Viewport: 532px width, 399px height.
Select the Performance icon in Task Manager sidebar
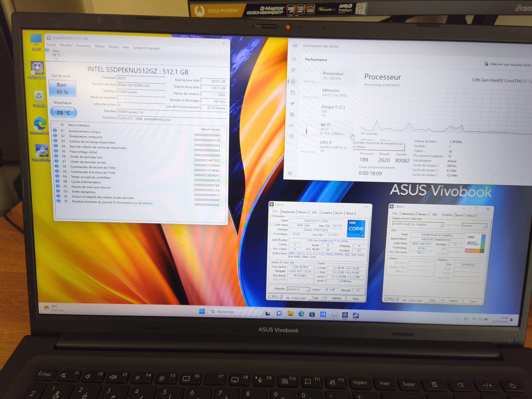(293, 82)
